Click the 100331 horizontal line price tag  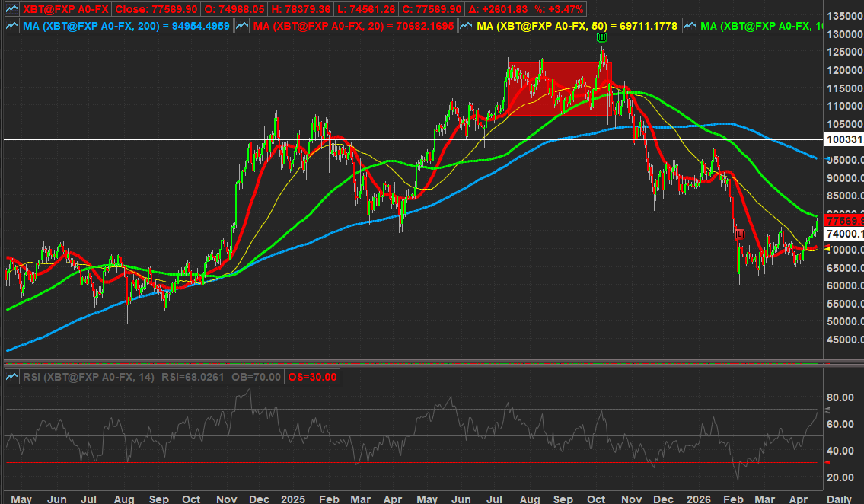[x=843, y=140]
